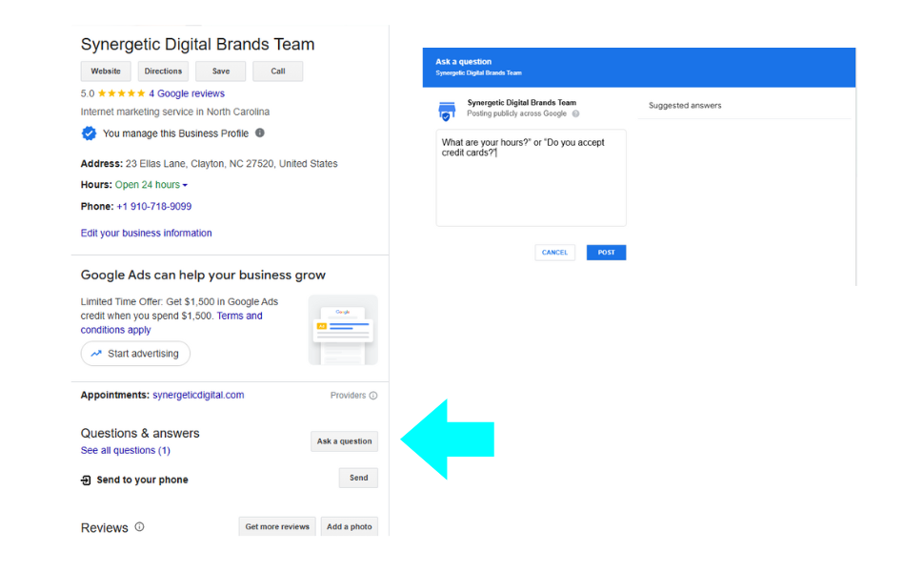
Task: Open the '4 Google reviews' link
Action: pyautogui.click(x=187, y=93)
